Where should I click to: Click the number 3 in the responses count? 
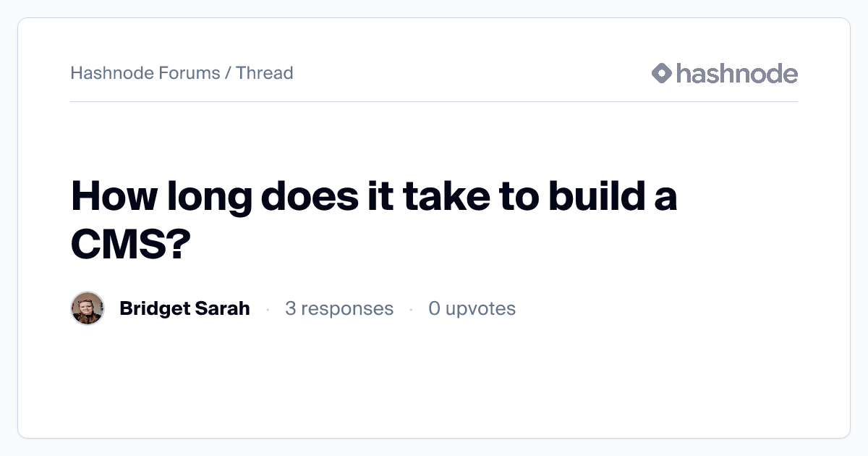pyautogui.click(x=290, y=308)
